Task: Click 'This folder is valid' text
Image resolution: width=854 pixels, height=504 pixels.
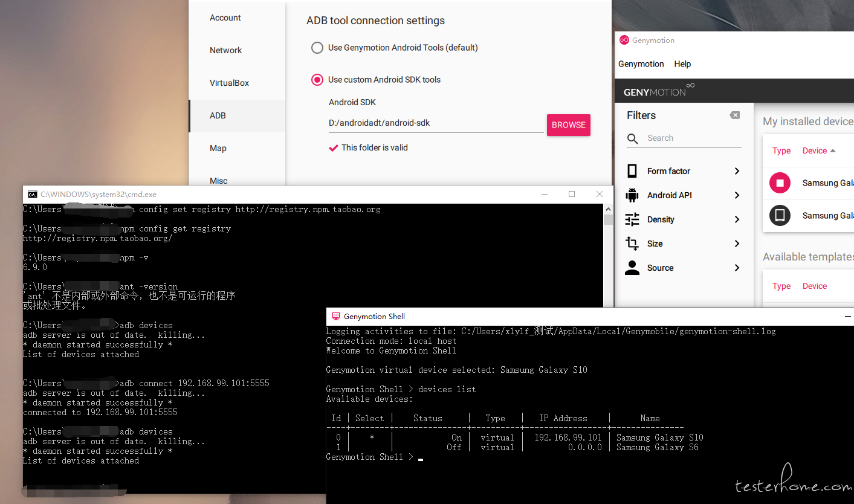Action: [375, 147]
